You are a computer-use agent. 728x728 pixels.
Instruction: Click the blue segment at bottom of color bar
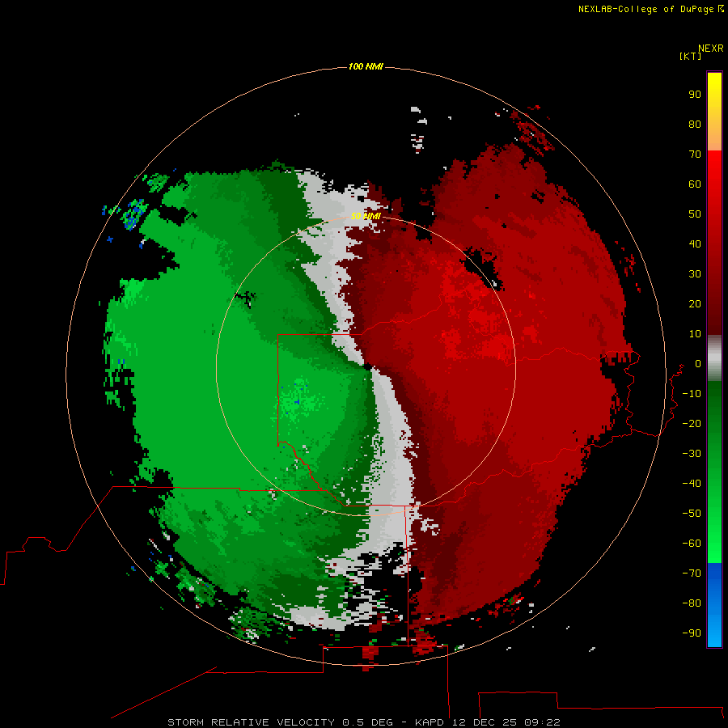(714, 605)
